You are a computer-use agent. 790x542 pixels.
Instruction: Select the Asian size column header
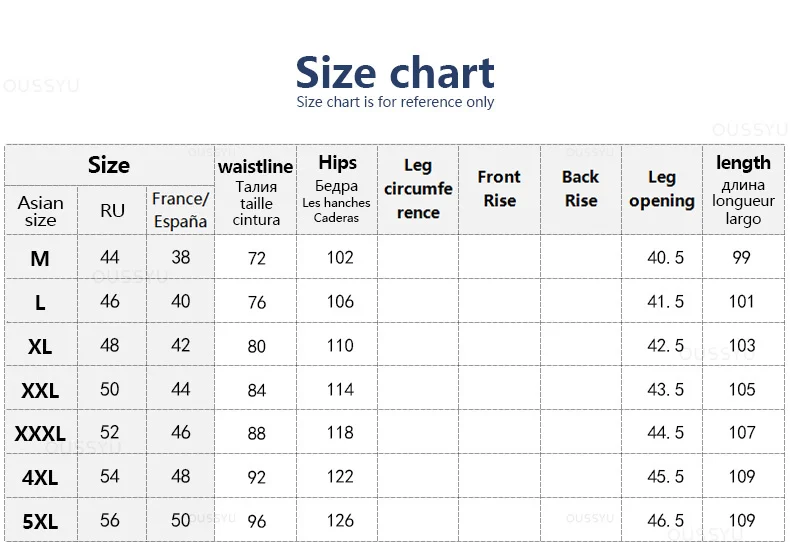[40, 211]
